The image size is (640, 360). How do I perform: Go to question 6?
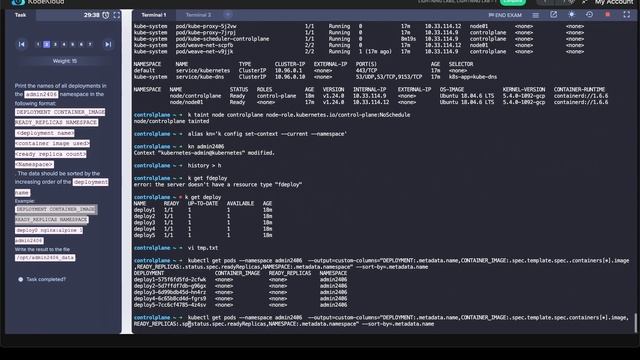click(81, 44)
